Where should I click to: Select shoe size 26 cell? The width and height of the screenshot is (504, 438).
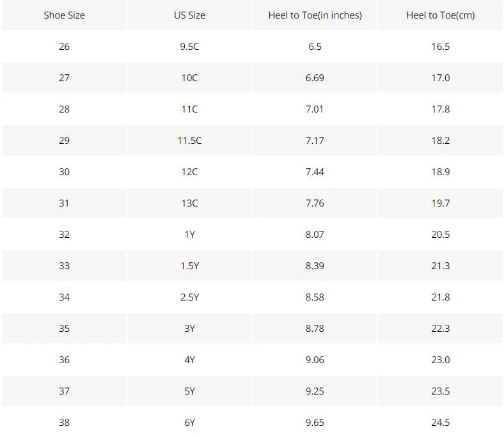click(64, 47)
